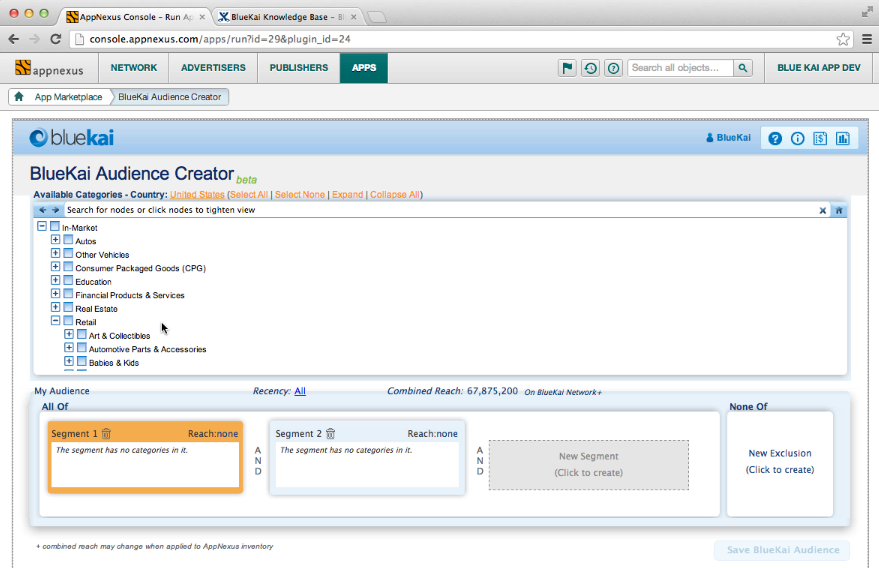This screenshot has height=568, width=879.
Task: Delete Segment 1 with trash icon
Action: click(x=107, y=433)
